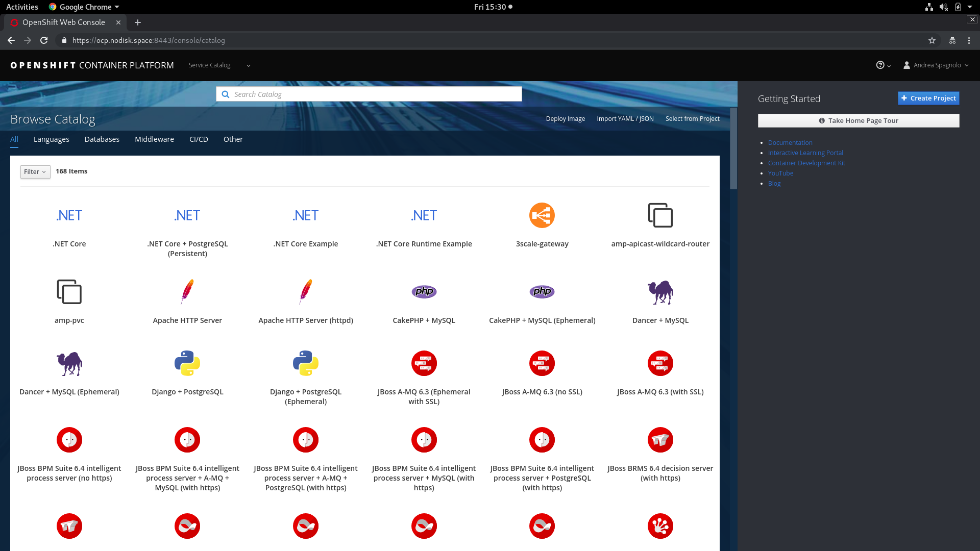Click the .NET Core catalog icon
This screenshot has height=551, width=980.
pos(69,215)
